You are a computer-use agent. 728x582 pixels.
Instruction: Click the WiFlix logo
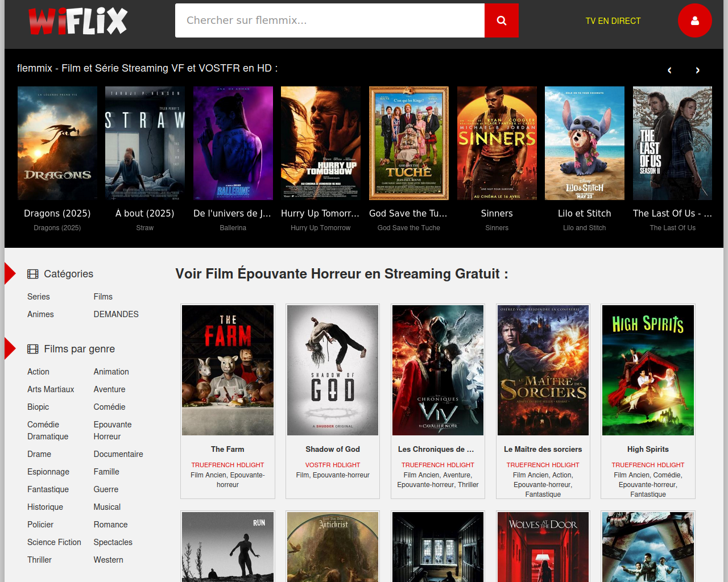(x=78, y=21)
